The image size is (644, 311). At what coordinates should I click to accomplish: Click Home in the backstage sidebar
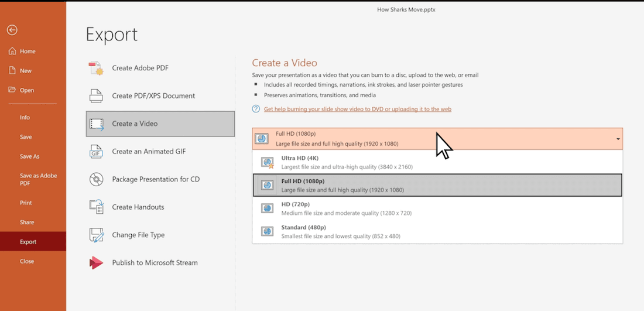tap(28, 51)
